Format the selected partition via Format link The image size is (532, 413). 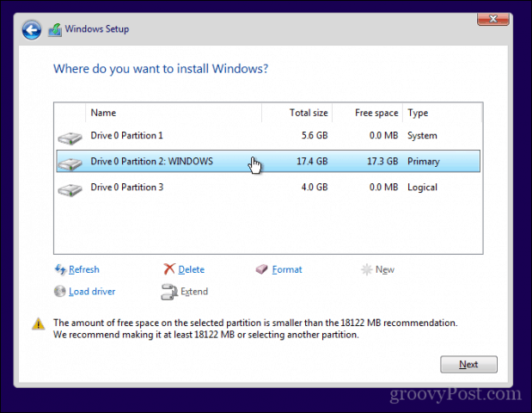click(287, 269)
